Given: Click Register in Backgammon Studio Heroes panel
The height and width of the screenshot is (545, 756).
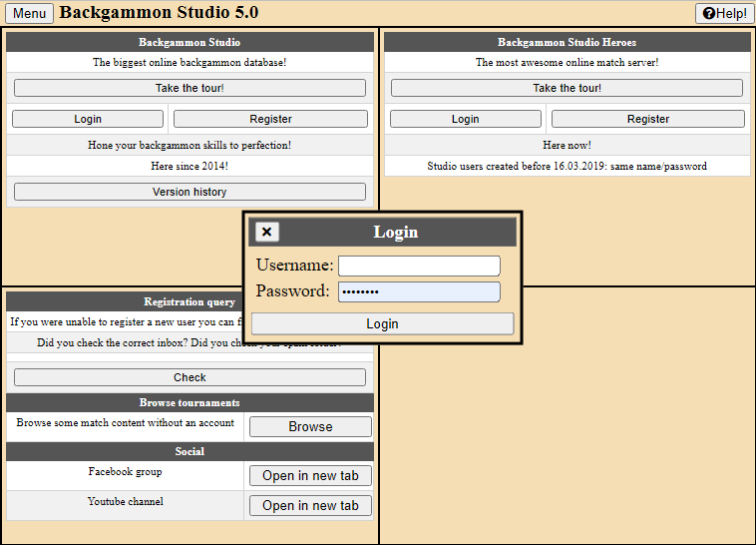Looking at the screenshot, I should (648, 119).
